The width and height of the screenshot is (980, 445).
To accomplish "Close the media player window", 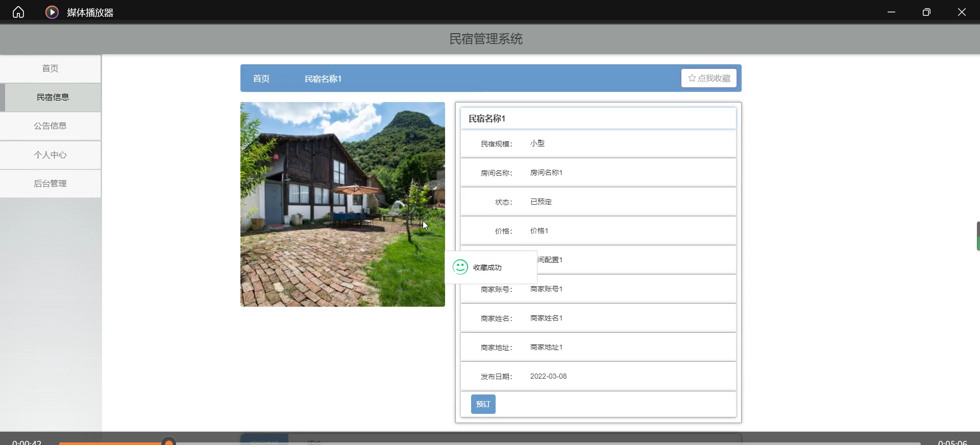I will click(x=962, y=12).
